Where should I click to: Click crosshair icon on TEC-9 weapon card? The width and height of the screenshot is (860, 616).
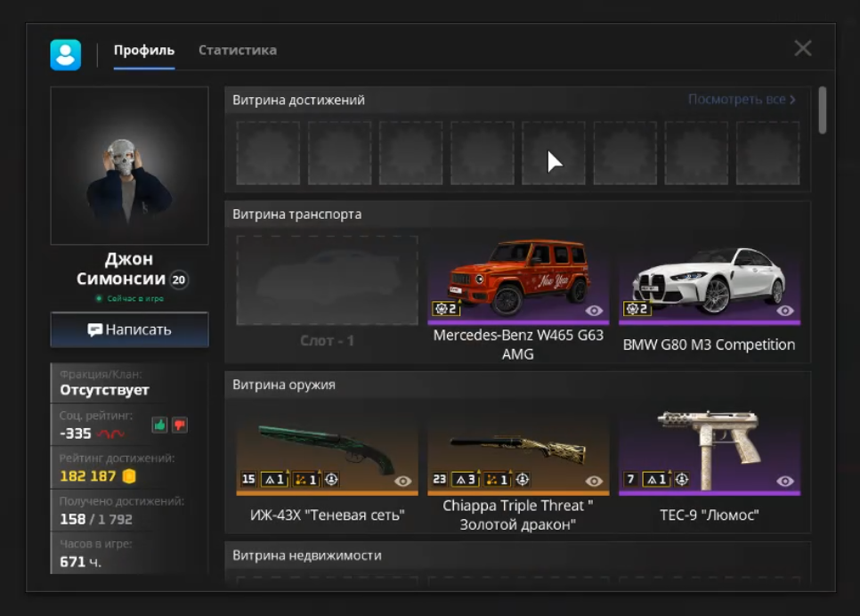coord(681,480)
